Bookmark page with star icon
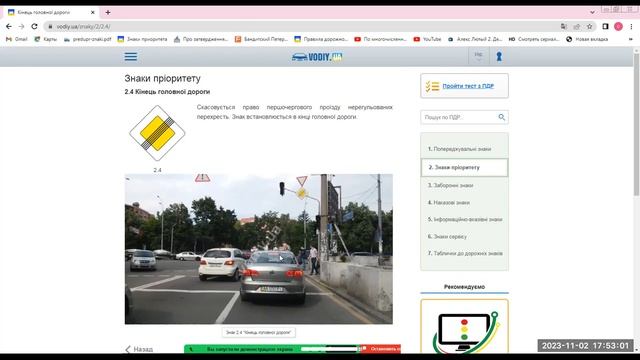Image resolution: width=640 pixels, height=360 pixels. click(x=589, y=27)
